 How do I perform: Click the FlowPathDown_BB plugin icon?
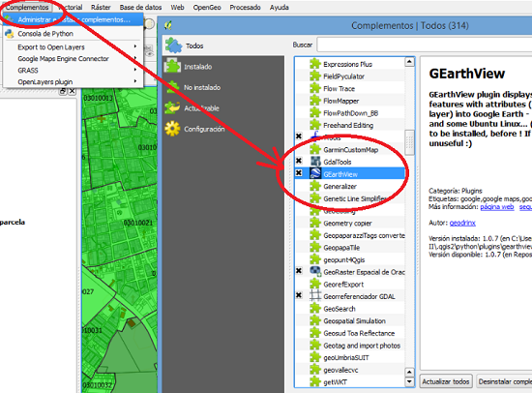click(315, 113)
